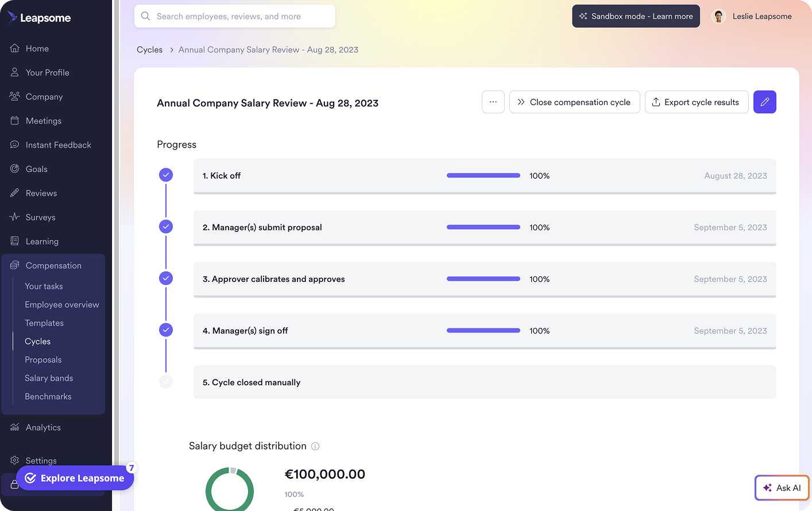
Task: Click the Surveys waveform icon
Action: click(13, 217)
